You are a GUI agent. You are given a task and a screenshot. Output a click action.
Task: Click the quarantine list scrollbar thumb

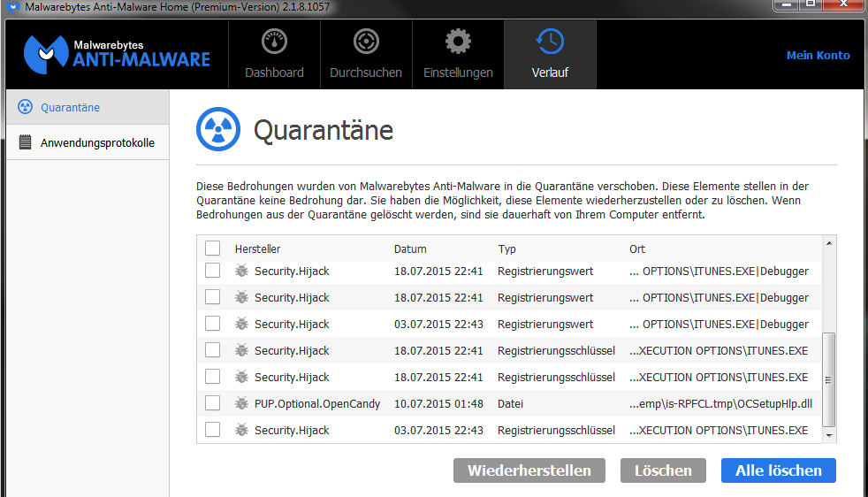tap(829, 379)
